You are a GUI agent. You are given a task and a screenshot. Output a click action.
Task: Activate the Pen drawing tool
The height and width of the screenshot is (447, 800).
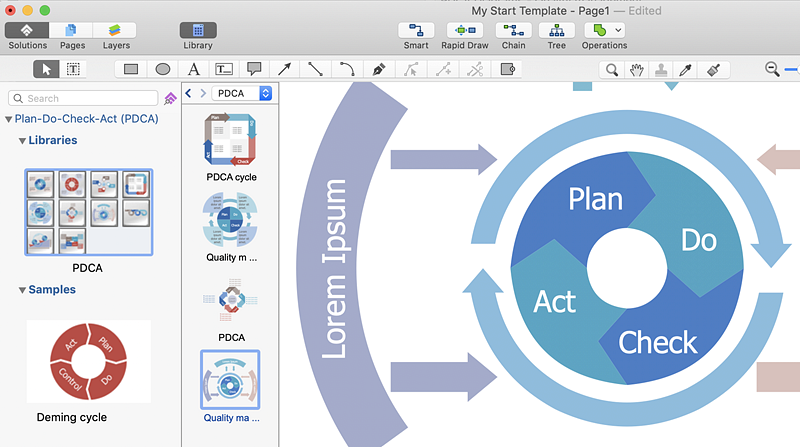click(x=378, y=69)
